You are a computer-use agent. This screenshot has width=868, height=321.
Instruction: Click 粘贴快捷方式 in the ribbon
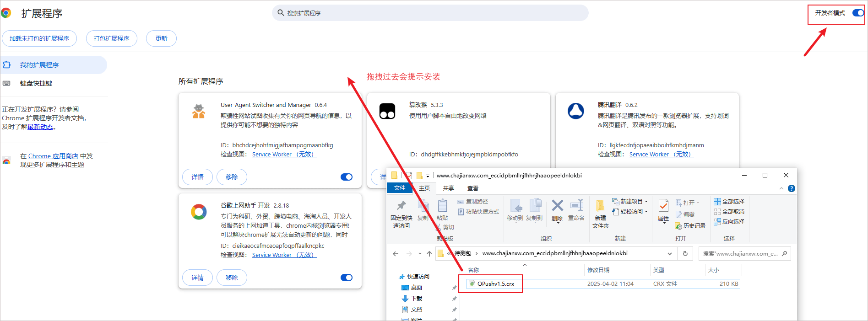coord(478,212)
